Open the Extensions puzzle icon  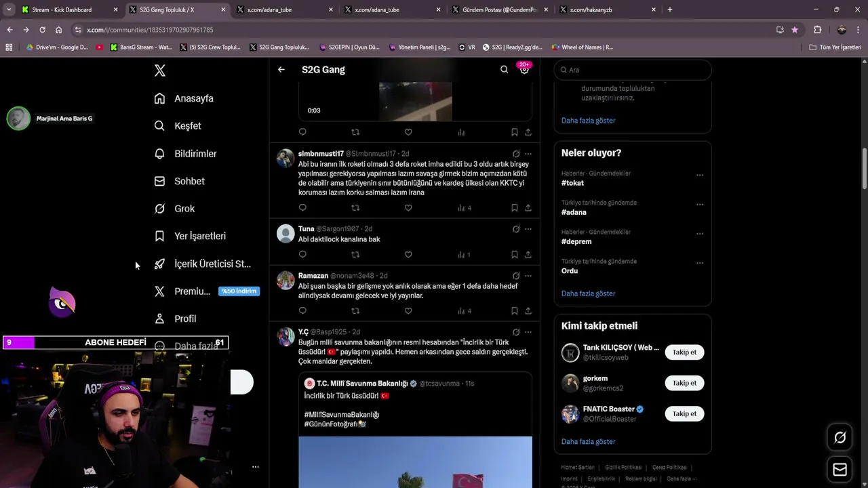(817, 30)
